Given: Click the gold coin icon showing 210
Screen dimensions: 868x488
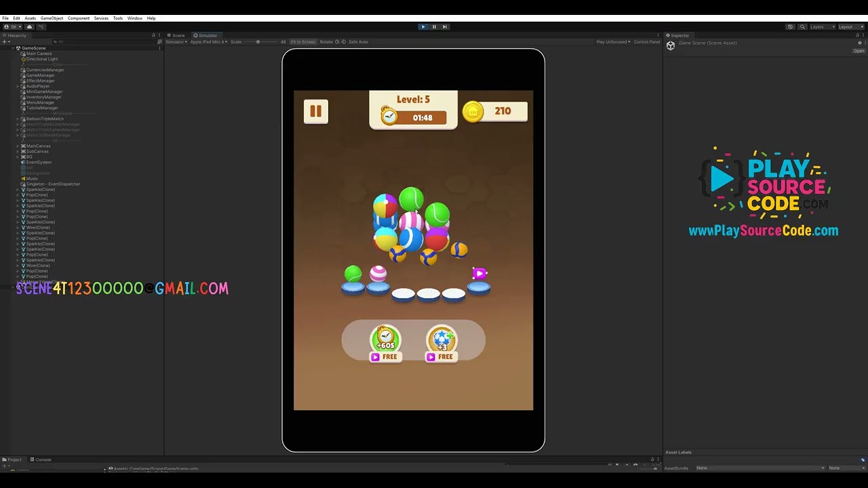Looking at the screenshot, I should coord(473,112).
